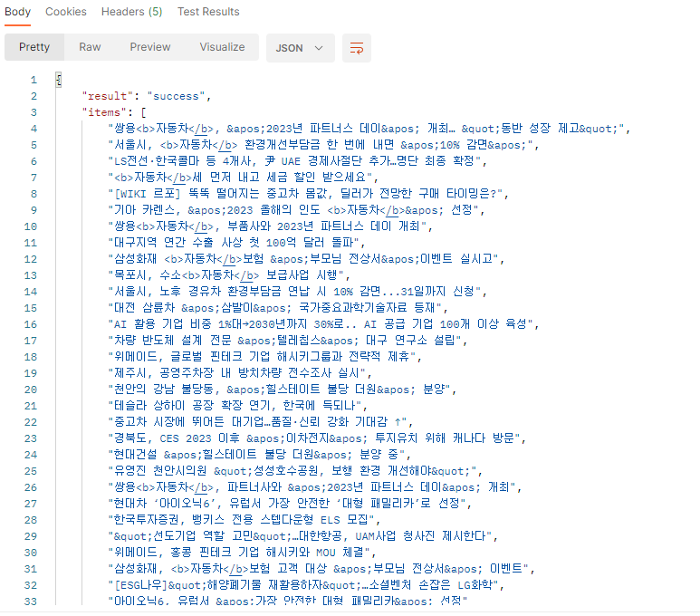Click the "result" key on line 2

(x=107, y=96)
